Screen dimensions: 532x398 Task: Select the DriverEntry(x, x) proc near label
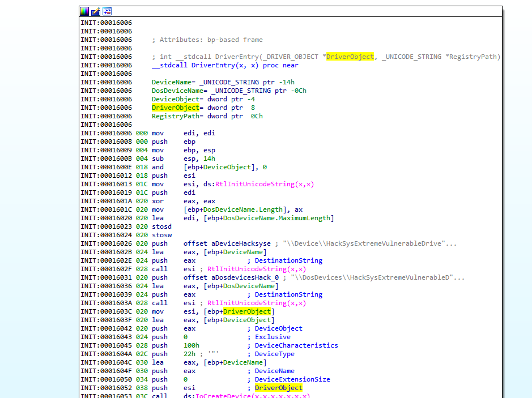tap(225, 65)
